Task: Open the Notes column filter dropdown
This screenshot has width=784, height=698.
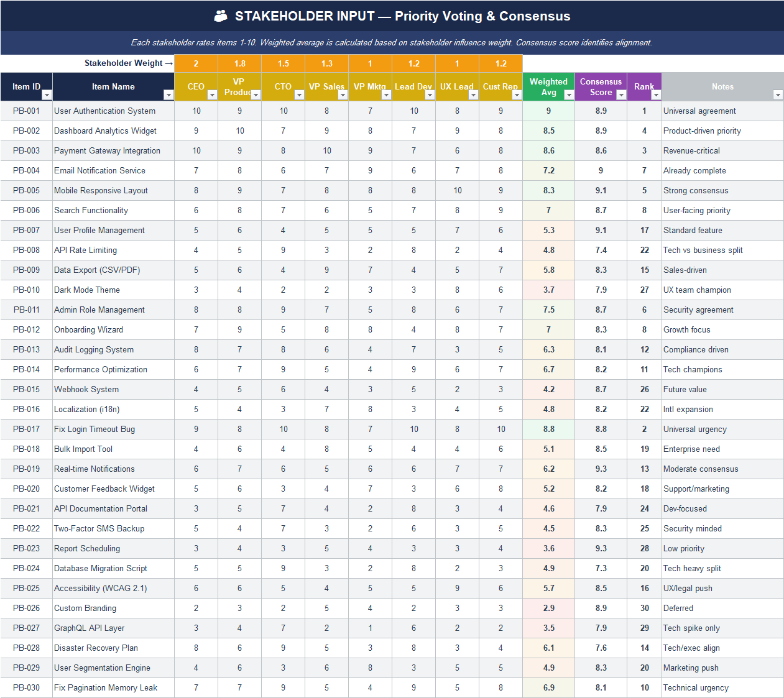Action: coord(778,94)
